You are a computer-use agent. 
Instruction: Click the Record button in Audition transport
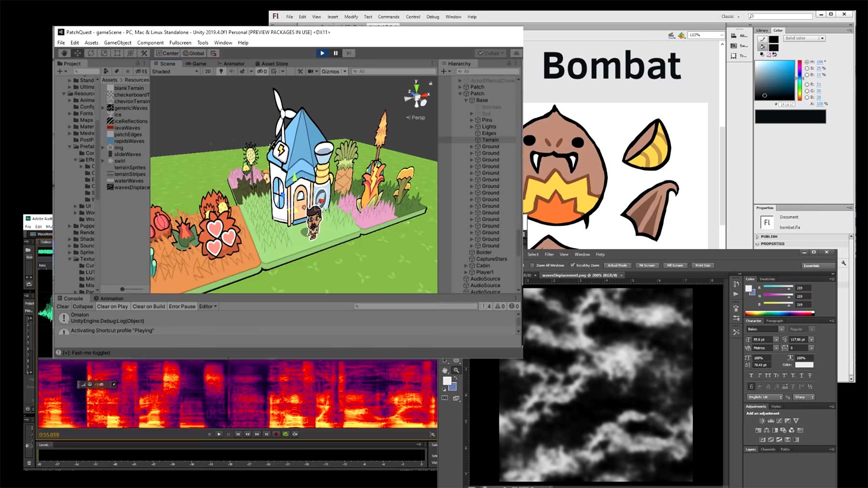[x=276, y=434]
